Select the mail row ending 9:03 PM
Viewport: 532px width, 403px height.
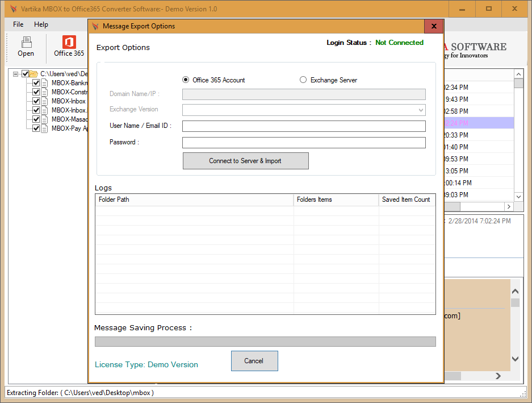(479, 194)
